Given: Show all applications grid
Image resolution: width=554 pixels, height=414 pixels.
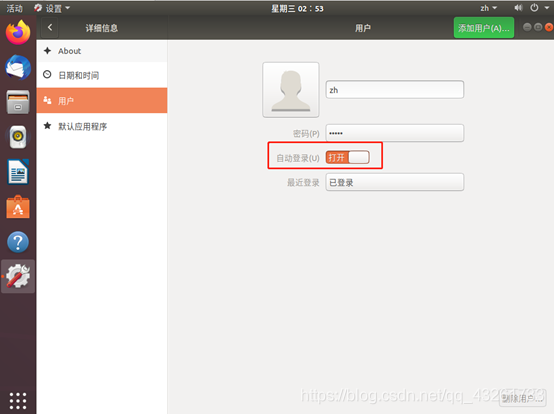Looking at the screenshot, I should (x=18, y=401).
